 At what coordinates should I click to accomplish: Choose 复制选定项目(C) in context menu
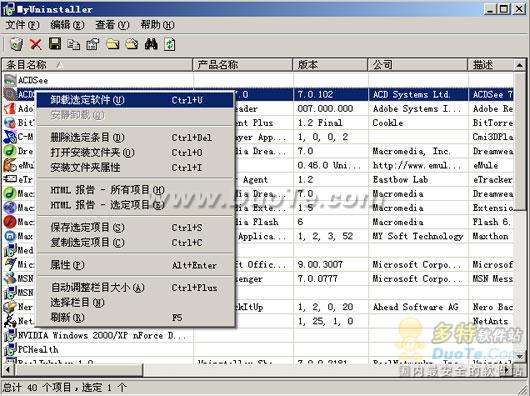click(135, 243)
